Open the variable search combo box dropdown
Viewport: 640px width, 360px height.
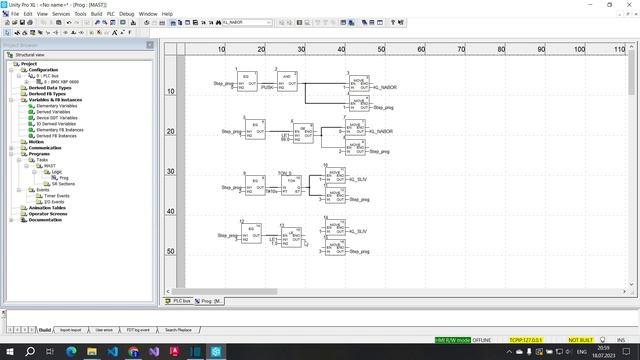point(269,23)
